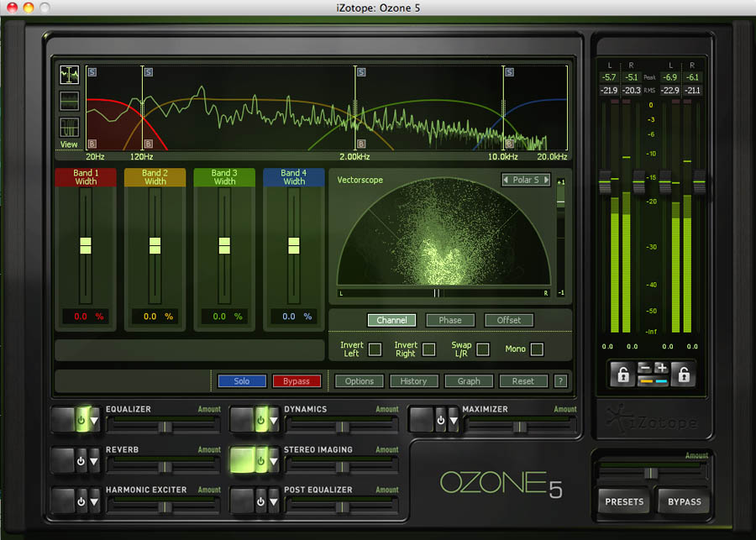This screenshot has width=756, height=540.
Task: Expand the Maximizer module preset dropdown
Action: click(x=454, y=420)
